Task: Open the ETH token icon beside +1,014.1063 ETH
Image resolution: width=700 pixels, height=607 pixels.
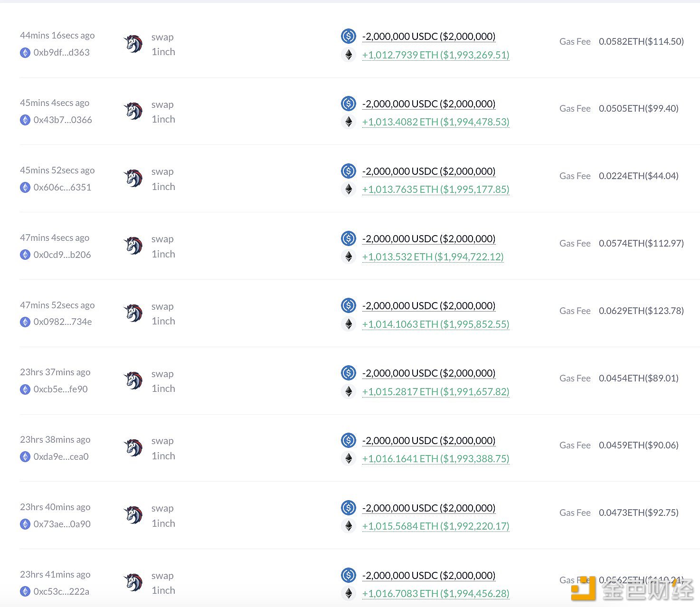Action: tap(349, 324)
